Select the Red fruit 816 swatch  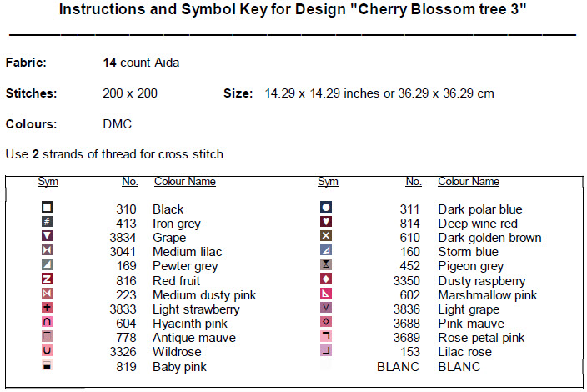click(x=48, y=279)
